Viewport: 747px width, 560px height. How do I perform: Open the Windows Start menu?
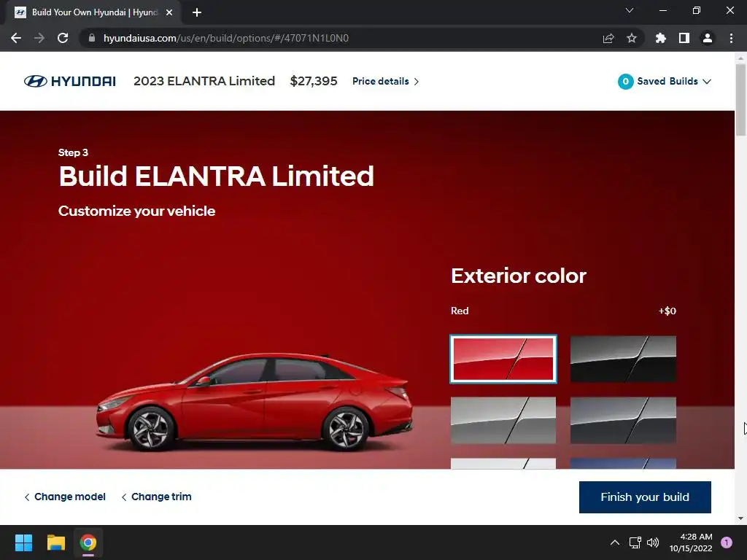[x=23, y=542]
